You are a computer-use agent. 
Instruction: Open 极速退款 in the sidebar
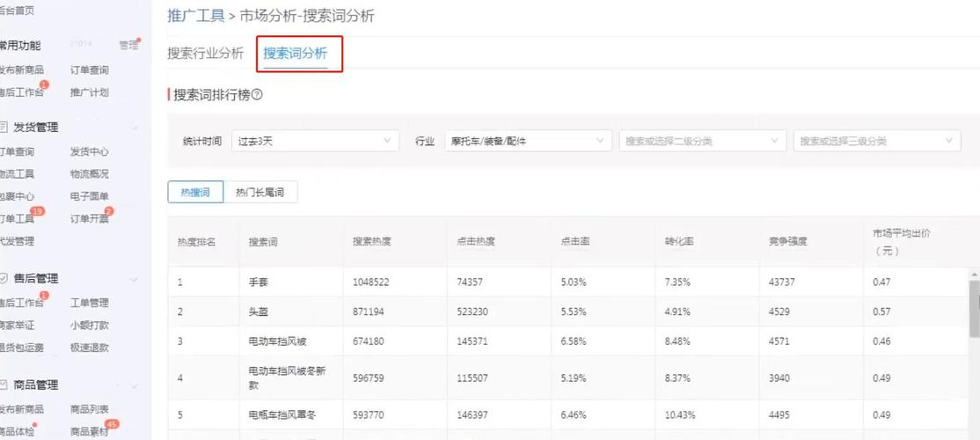point(90,348)
